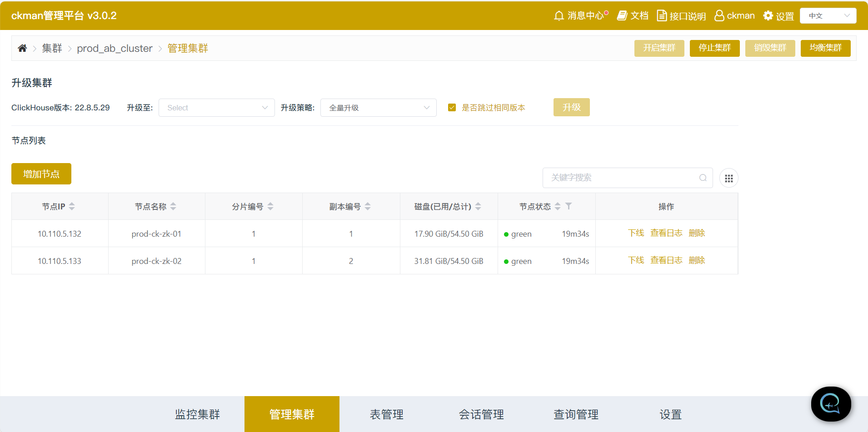Viewport: 868px width, 432px height.
Task: Sort the table by 副本编号 column
Action: pos(368,206)
